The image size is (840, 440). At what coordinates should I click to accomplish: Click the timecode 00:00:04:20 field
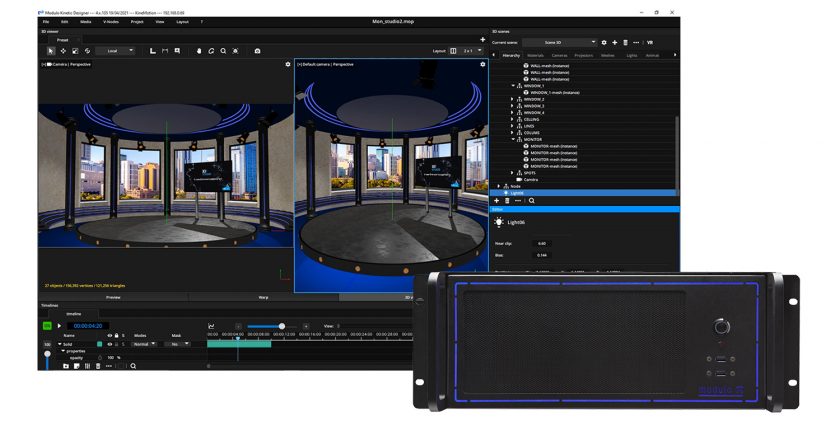[88, 326]
